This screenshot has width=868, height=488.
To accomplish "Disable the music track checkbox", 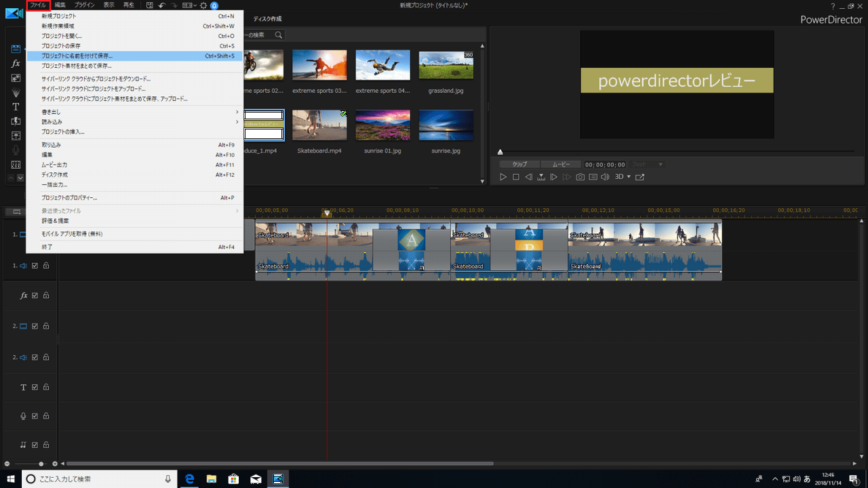I will click(x=35, y=445).
